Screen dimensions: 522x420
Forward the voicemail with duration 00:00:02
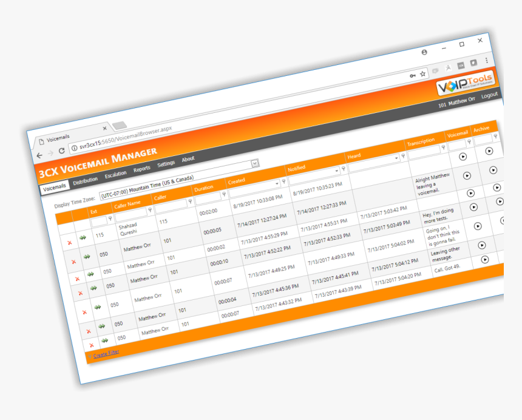click(90, 274)
